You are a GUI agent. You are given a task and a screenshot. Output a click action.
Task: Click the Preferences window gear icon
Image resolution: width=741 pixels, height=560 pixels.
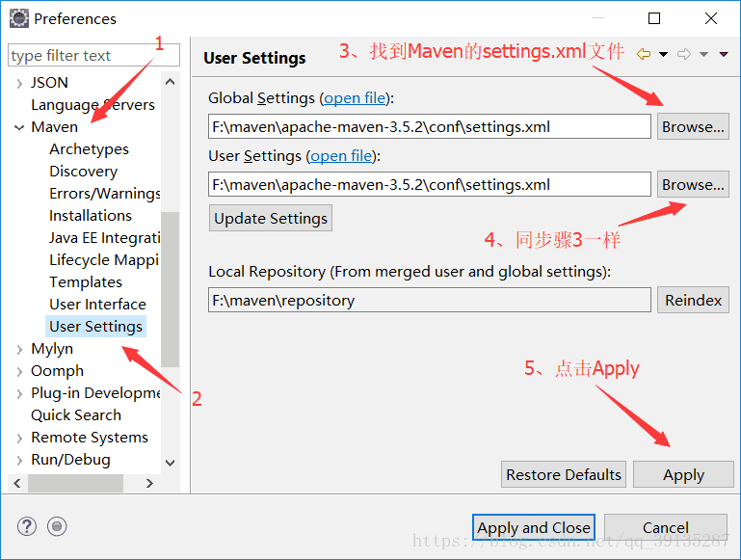19,18
